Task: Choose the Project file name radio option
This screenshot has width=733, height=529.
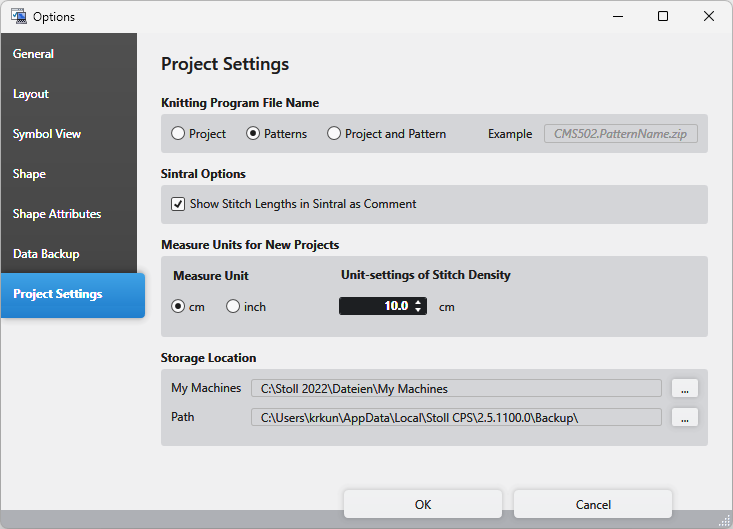Action: (178, 134)
